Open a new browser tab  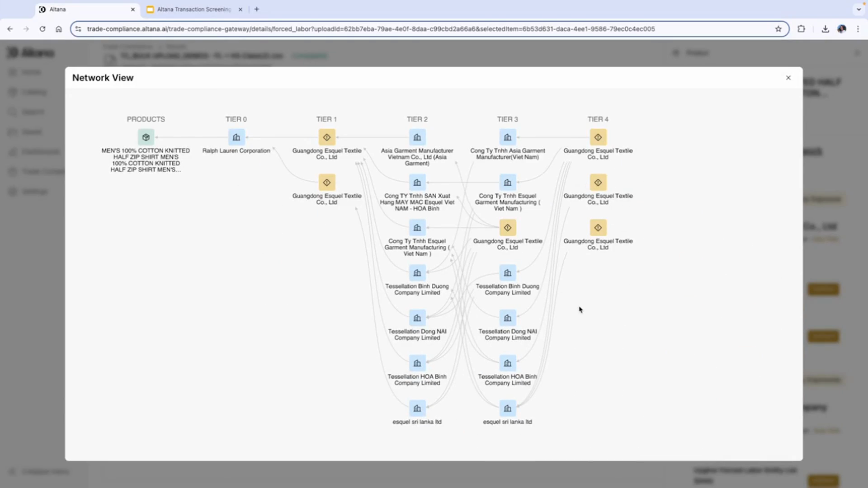257,9
